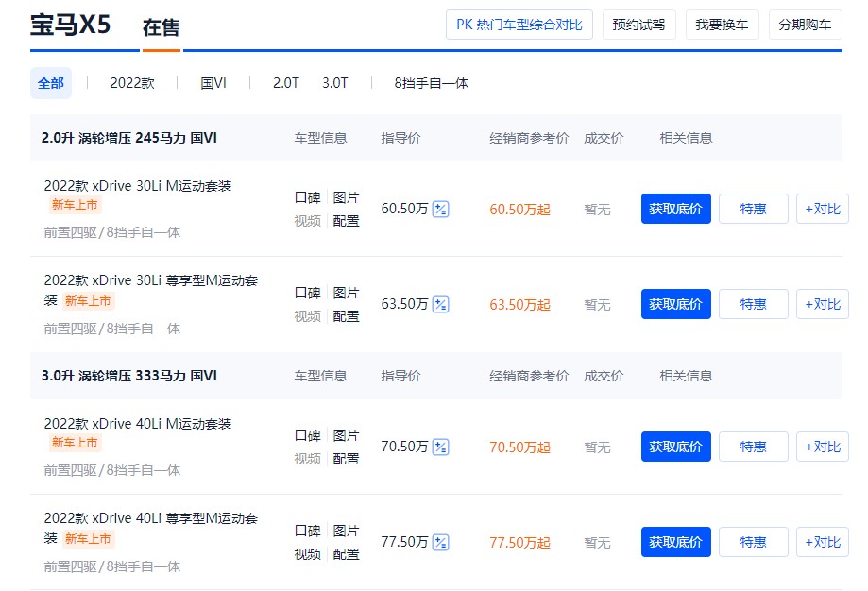Add 30Li 尊享型M运动套装 to 对比

823,304
